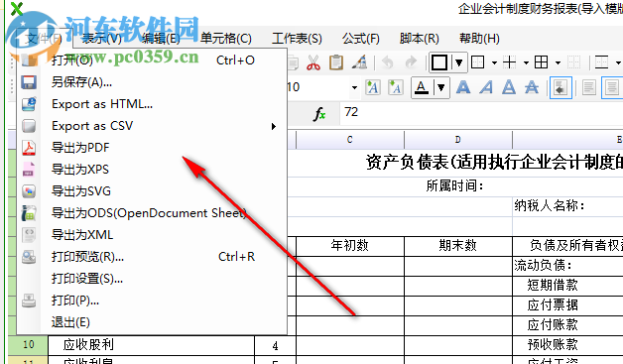Open the 单元格(C) menu
The image size is (623, 364).
225,39
